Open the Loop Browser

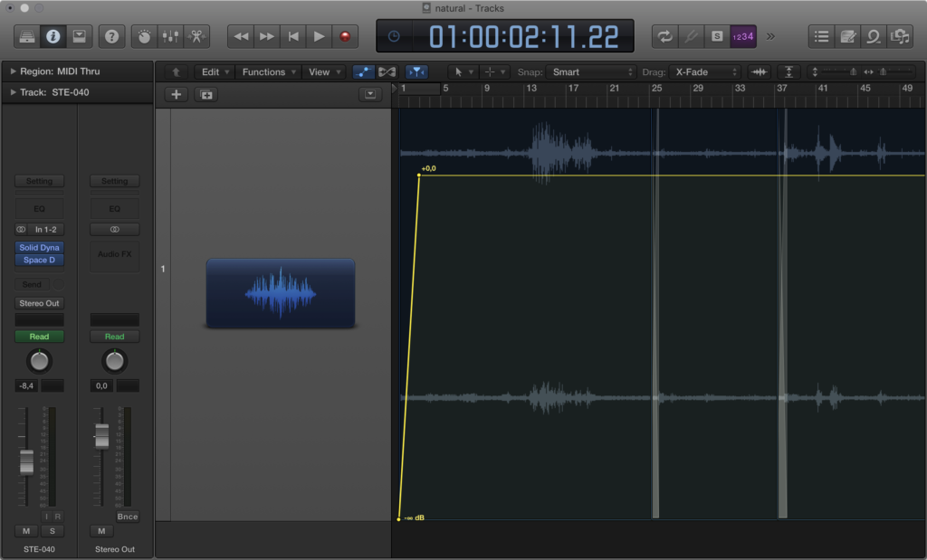click(874, 36)
